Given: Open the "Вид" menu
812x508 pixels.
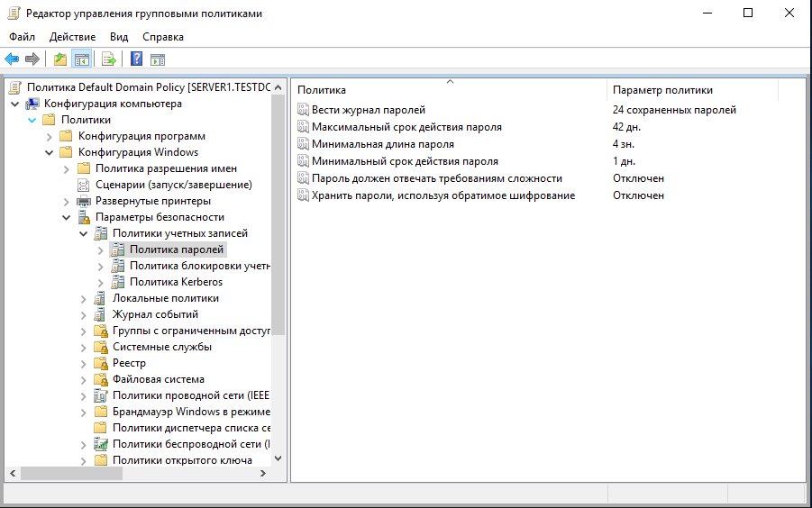Looking at the screenshot, I should point(119,37).
